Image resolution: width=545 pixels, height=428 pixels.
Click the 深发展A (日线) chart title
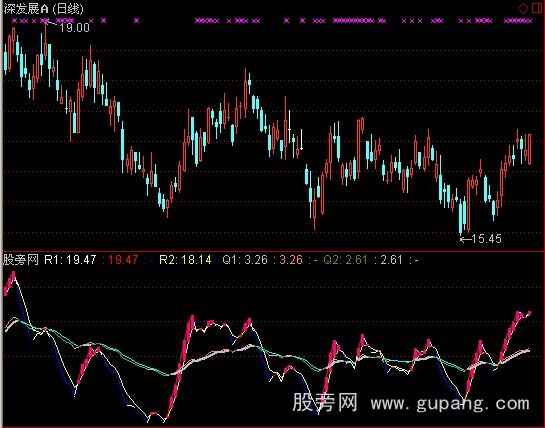pos(44,9)
